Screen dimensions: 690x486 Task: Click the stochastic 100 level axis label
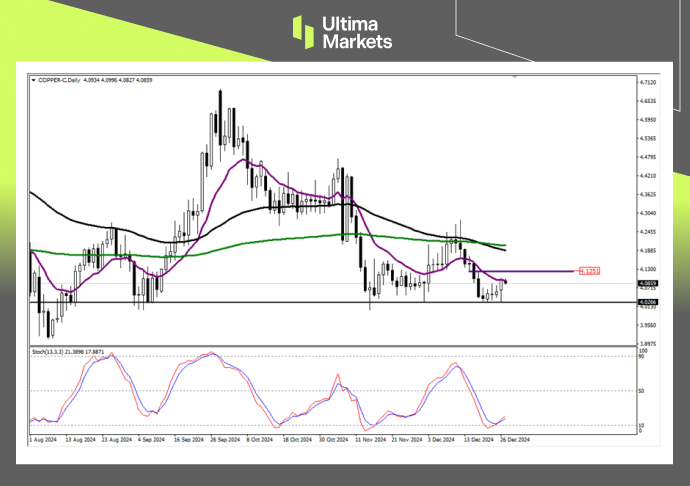pyautogui.click(x=644, y=351)
